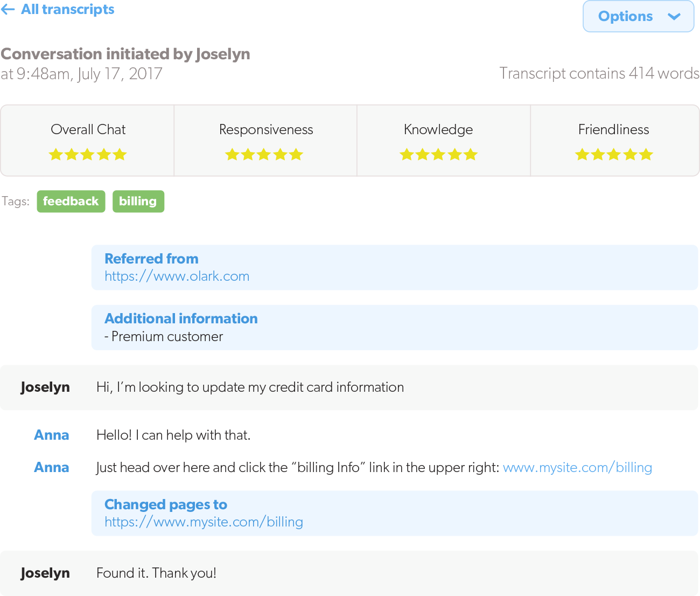Open the Changed pages to billing URL
The image size is (700, 596).
(x=204, y=522)
